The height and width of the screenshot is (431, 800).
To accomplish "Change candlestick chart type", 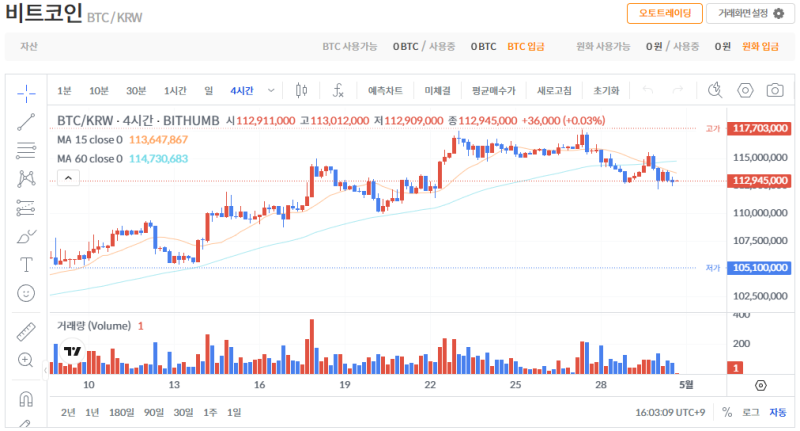I will [x=302, y=91].
